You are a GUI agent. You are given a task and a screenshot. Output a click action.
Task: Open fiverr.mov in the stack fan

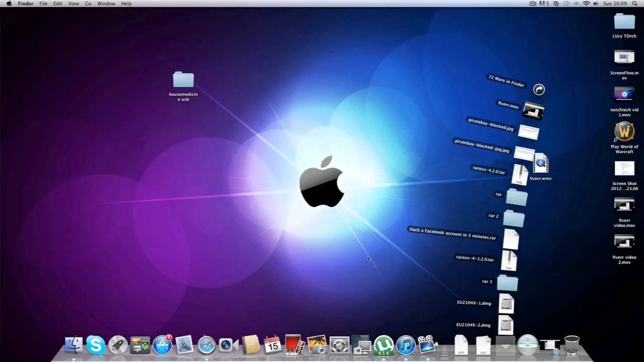pyautogui.click(x=533, y=110)
